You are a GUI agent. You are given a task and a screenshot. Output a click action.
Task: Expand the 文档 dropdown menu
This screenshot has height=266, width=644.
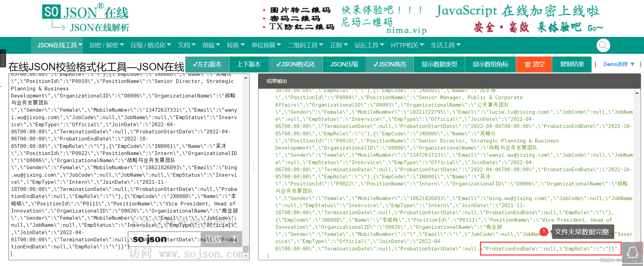[x=187, y=45]
